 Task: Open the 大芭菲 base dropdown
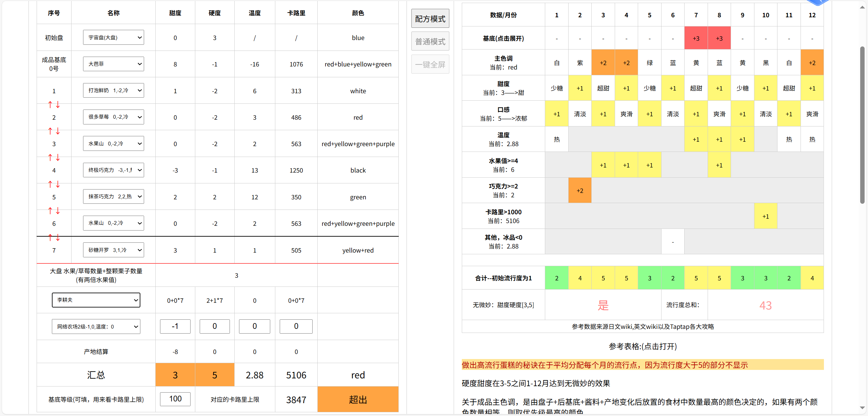[114, 64]
